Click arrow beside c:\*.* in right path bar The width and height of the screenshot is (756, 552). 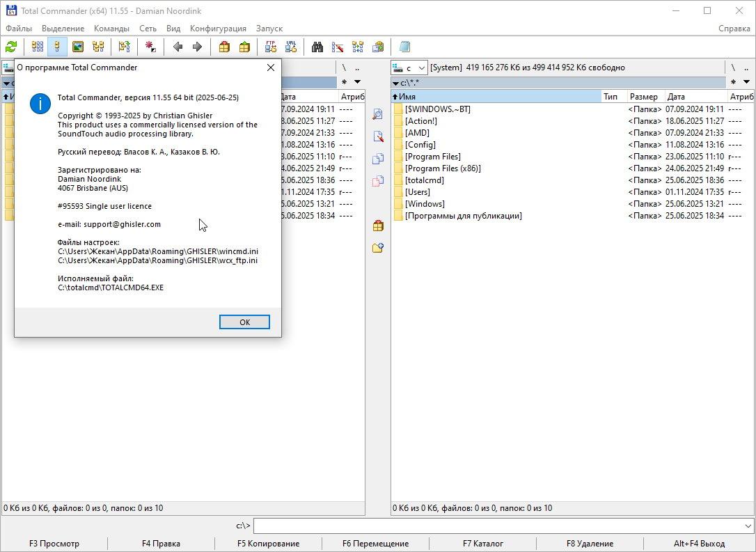coord(396,84)
